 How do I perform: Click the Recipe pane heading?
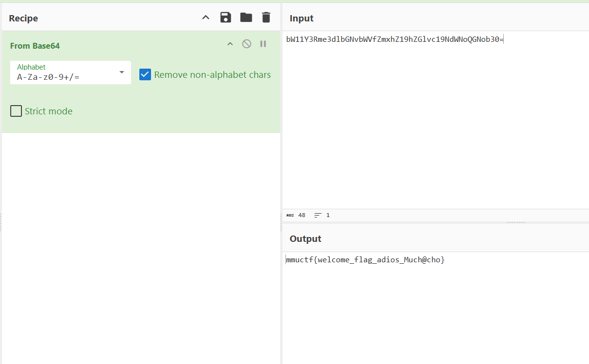tap(23, 18)
